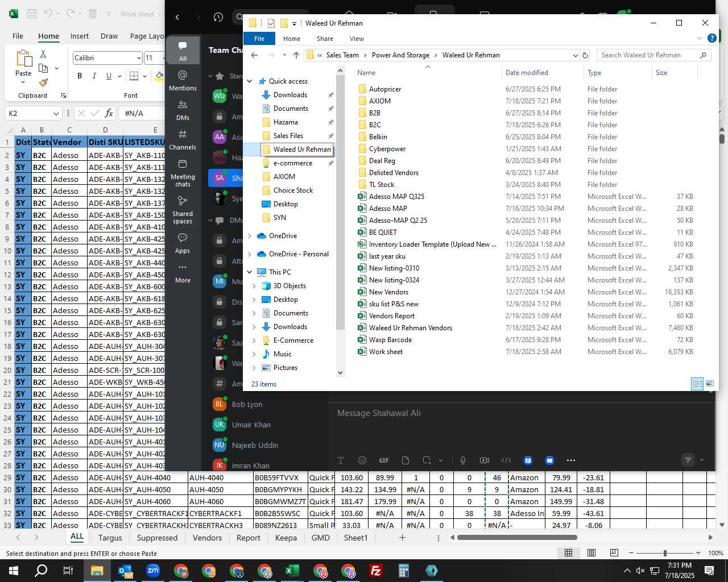
Task: Open the Borders dropdown arrow in Excel
Action: 145,76
